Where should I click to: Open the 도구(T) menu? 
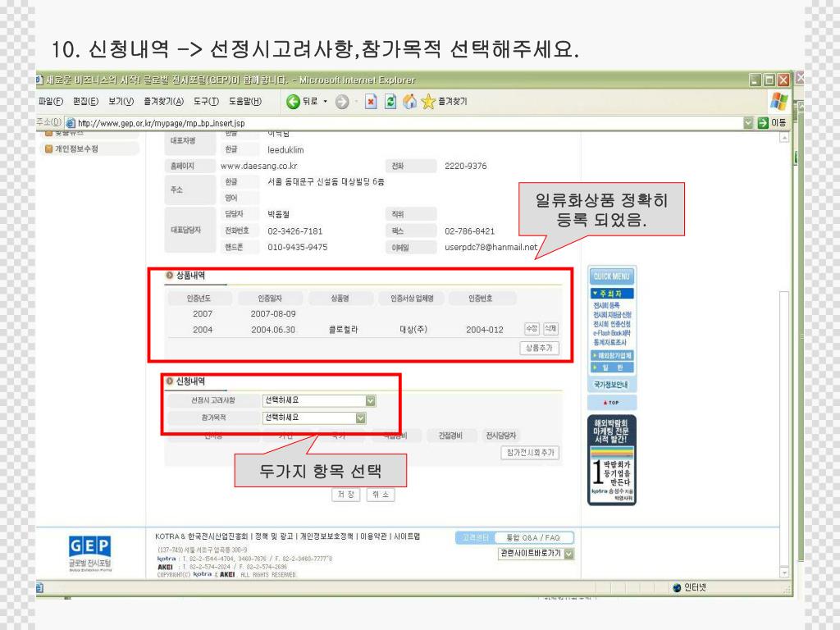point(206,101)
